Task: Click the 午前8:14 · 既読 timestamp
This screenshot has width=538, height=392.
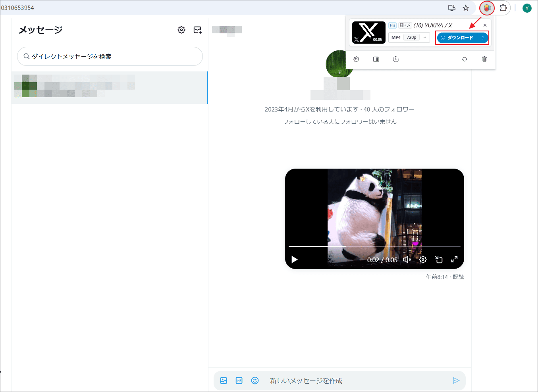Action: 445,277
